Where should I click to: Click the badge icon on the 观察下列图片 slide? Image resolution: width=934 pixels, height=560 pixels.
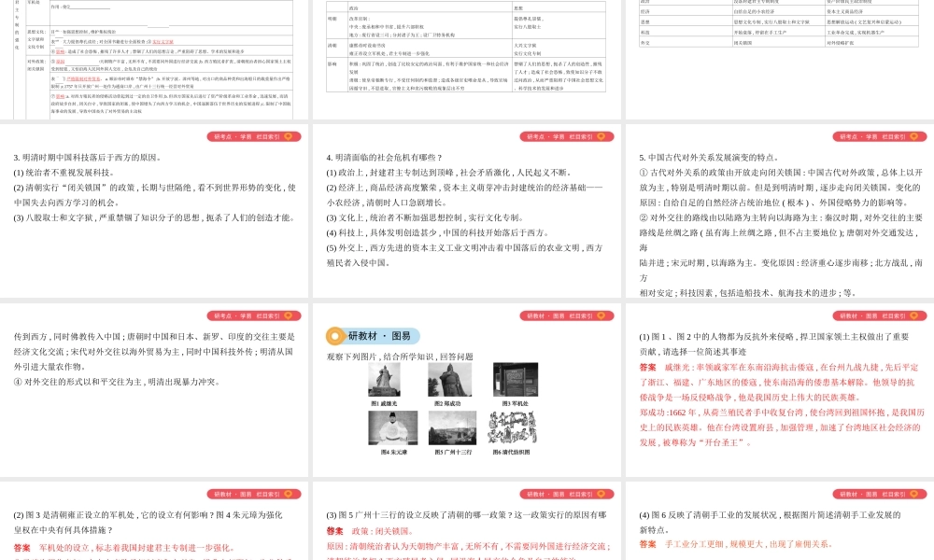601,316
